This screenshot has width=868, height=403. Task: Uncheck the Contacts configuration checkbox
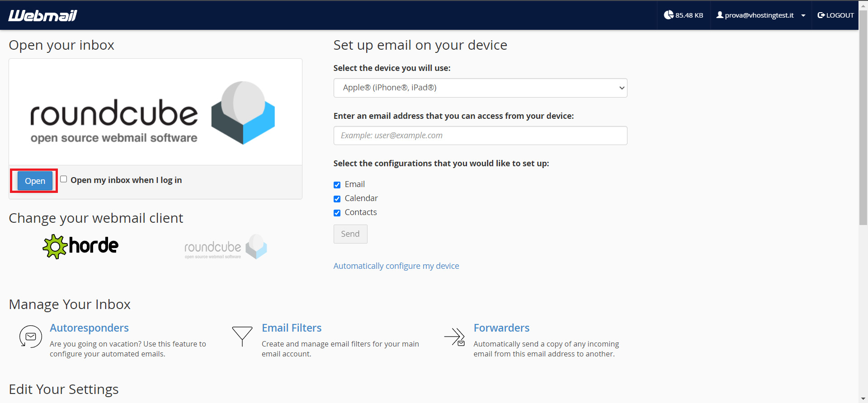point(337,213)
